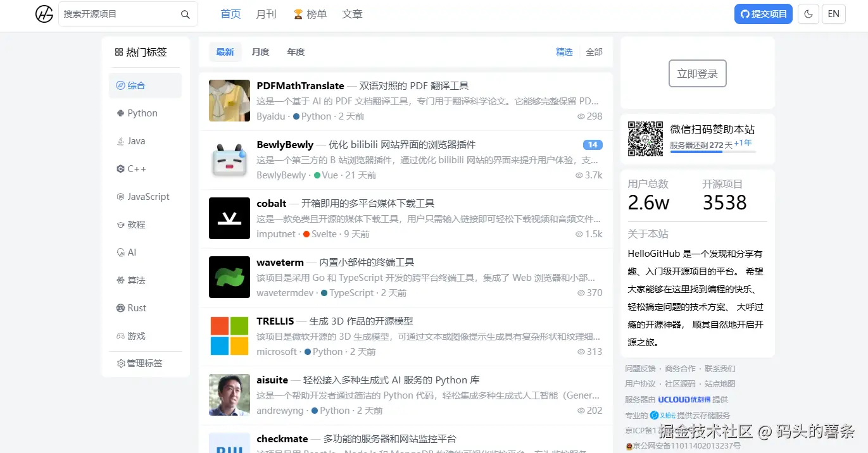Open the 文章 nav tab

point(352,14)
